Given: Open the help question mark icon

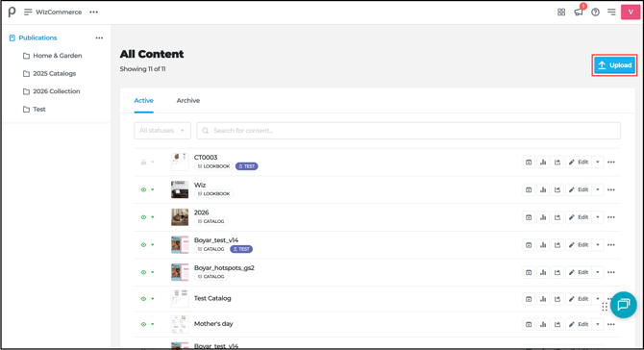Looking at the screenshot, I should (595, 12).
